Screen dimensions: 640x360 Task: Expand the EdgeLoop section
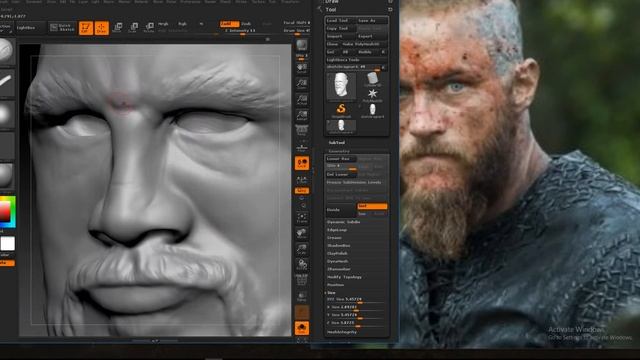(337, 230)
